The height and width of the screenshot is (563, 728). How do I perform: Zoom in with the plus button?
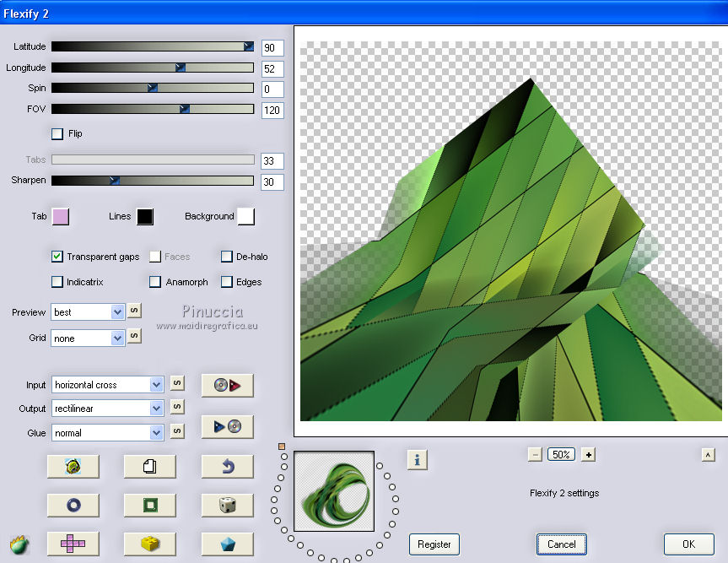[x=588, y=455]
